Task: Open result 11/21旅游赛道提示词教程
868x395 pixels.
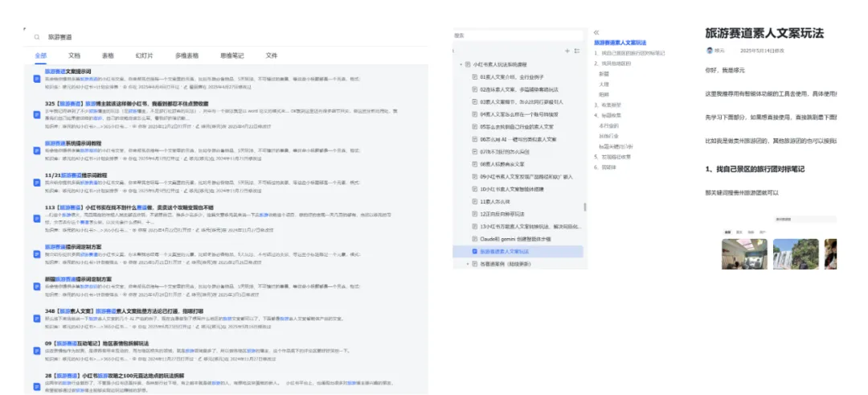Action: (x=76, y=175)
